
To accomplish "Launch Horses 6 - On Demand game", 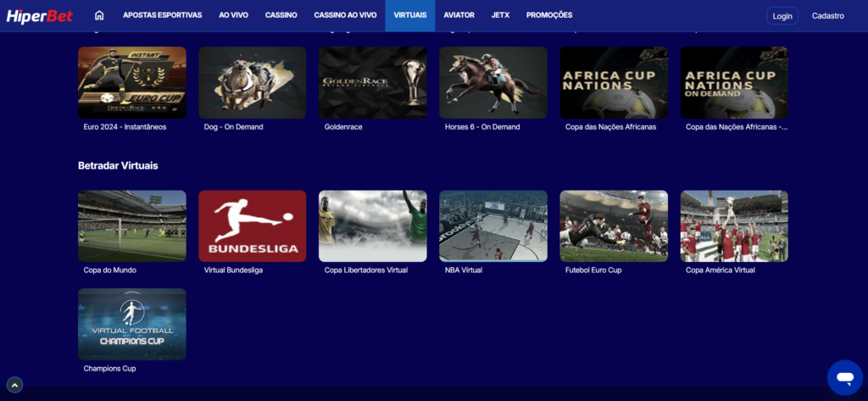I will (492, 82).
